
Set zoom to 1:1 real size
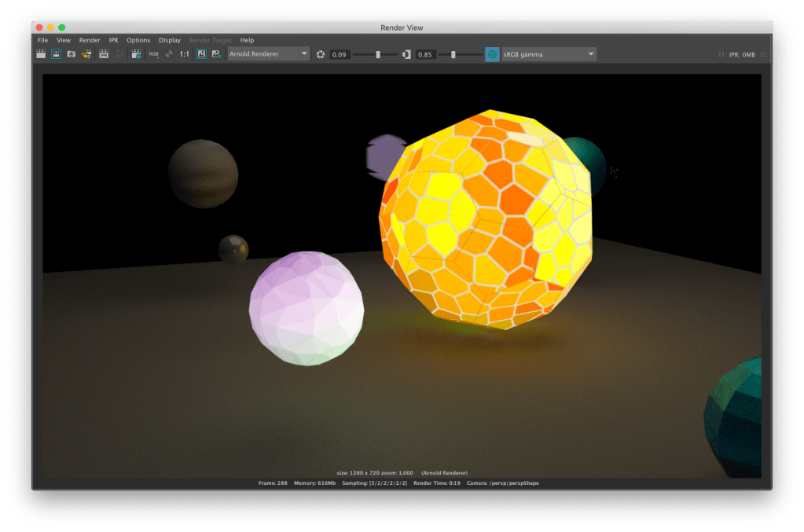[x=184, y=54]
